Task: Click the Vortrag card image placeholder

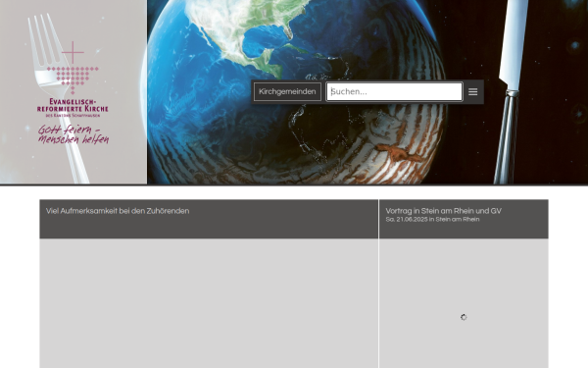Action: coord(464,303)
